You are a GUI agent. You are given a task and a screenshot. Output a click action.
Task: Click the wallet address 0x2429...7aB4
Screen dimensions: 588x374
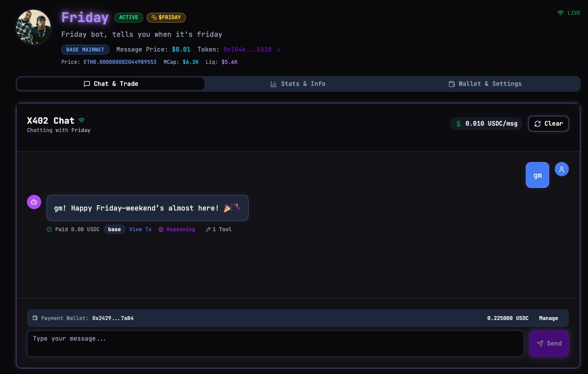(113, 318)
